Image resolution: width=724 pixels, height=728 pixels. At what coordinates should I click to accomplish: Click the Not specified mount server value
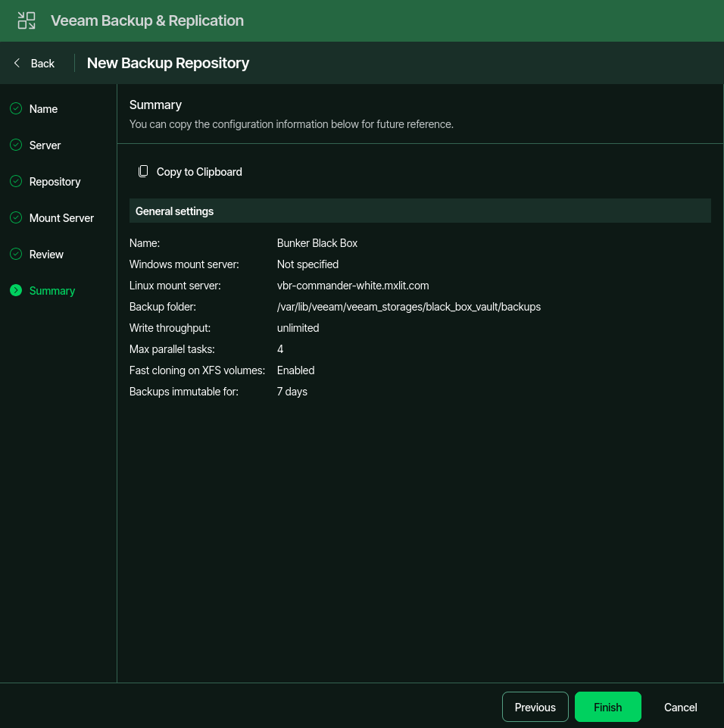pyautogui.click(x=307, y=264)
